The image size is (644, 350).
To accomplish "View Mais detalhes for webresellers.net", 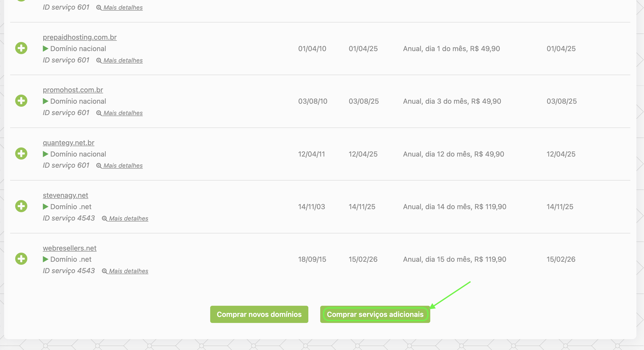I will 125,271.
